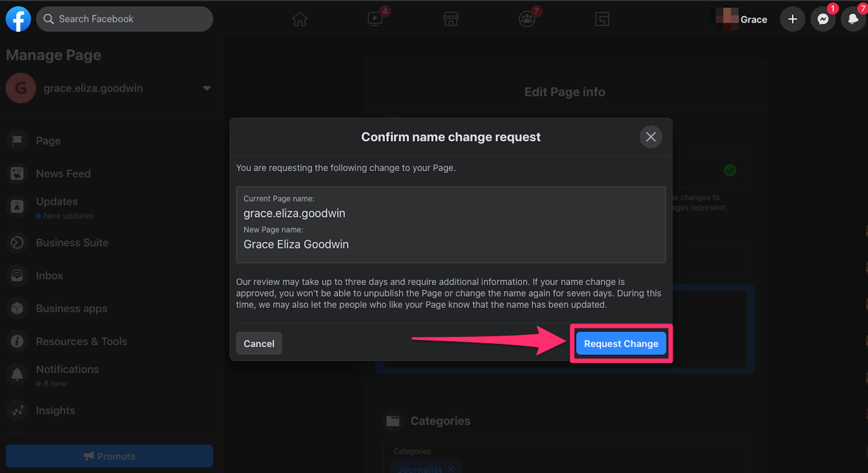Click the Categories heading
The width and height of the screenshot is (868, 473).
coord(440,421)
